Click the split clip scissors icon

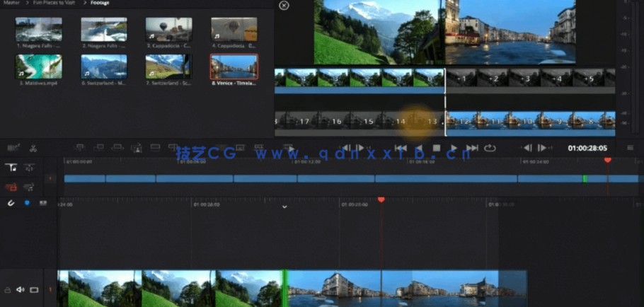tap(34, 148)
